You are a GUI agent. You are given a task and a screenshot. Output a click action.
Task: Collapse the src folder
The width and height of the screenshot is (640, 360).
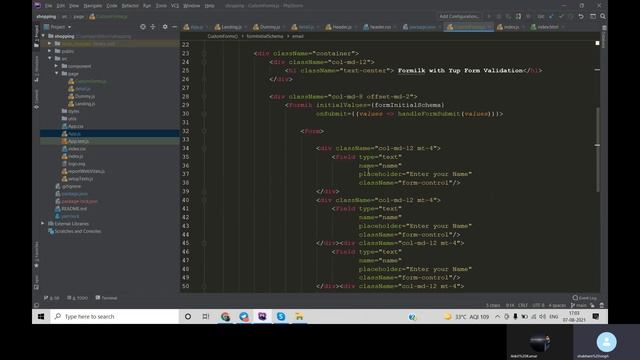click(x=50, y=58)
